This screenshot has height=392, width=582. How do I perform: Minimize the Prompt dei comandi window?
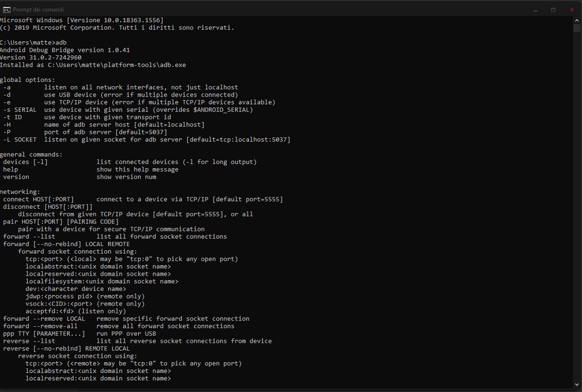coord(535,9)
